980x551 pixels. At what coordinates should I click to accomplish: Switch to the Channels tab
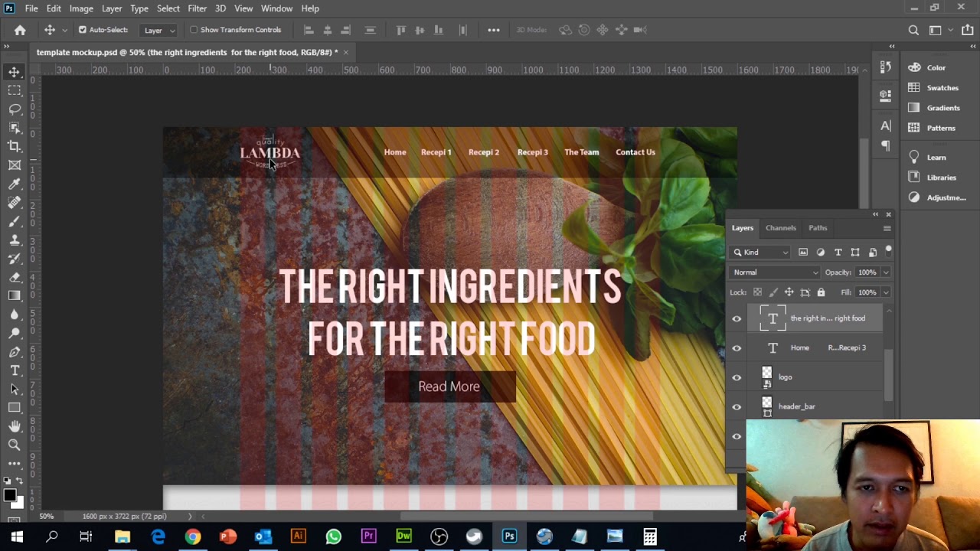pos(780,228)
